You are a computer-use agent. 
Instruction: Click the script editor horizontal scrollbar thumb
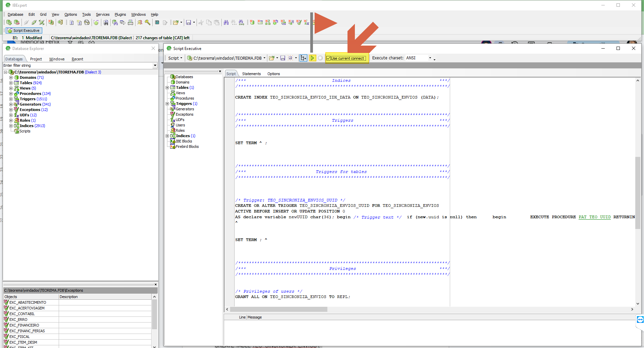278,309
